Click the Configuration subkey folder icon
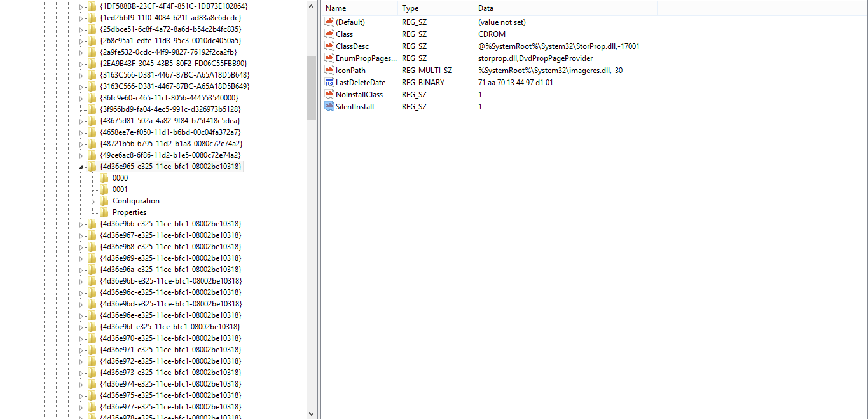Image resolution: width=868 pixels, height=419 pixels. [104, 201]
